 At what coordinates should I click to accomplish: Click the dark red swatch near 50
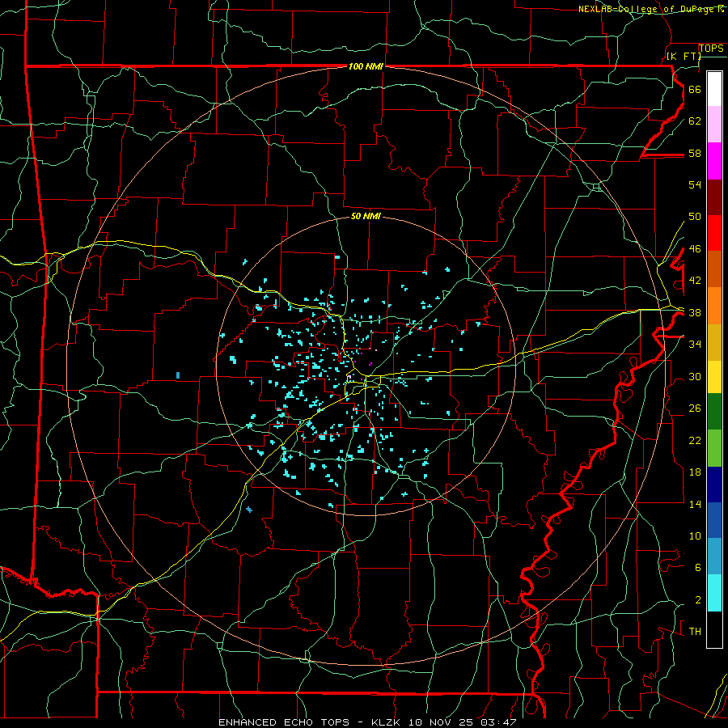[x=714, y=197]
